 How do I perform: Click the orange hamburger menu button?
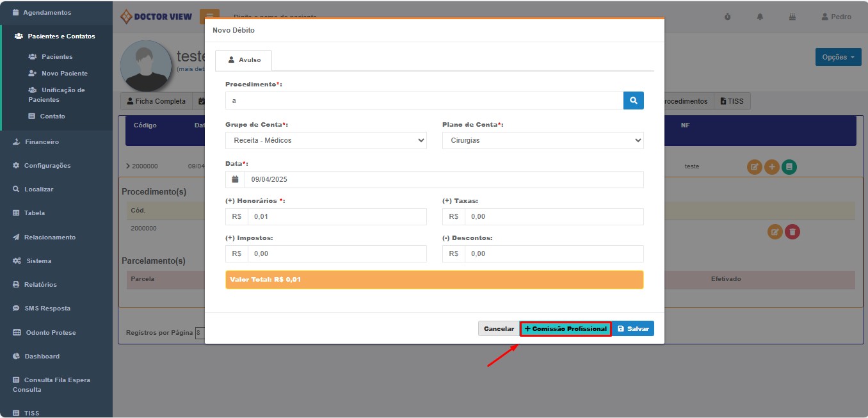click(x=209, y=15)
